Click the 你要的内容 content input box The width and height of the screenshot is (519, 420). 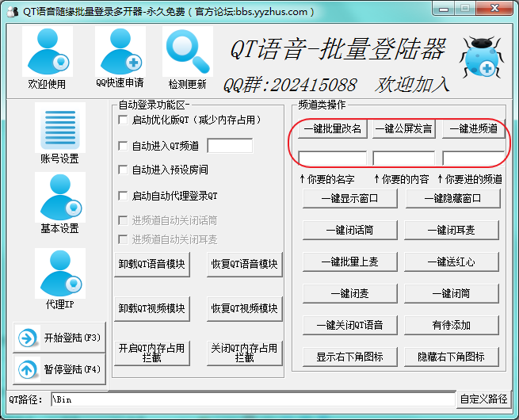pos(404,158)
